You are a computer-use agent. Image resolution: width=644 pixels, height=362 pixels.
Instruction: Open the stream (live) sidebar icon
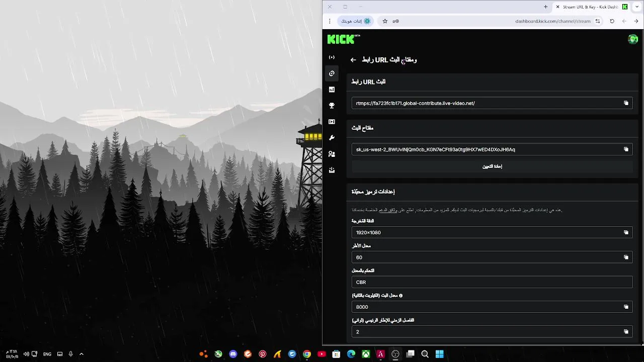(332, 57)
